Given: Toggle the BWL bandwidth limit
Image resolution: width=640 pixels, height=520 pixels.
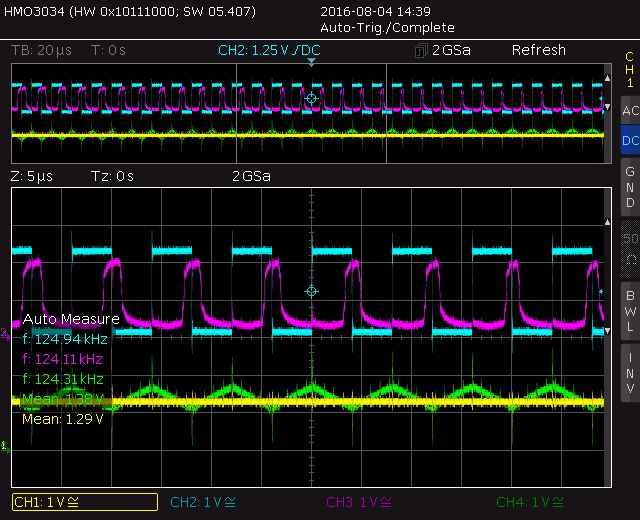Looking at the screenshot, I should [629, 311].
